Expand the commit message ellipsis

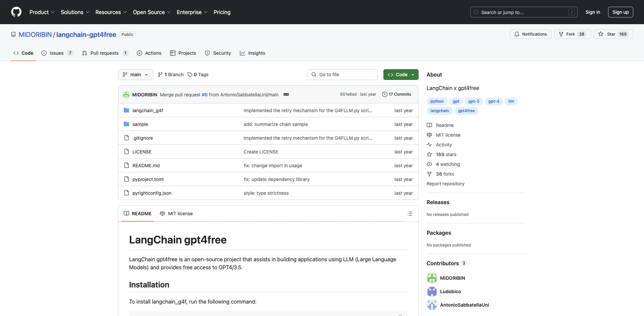click(286, 94)
